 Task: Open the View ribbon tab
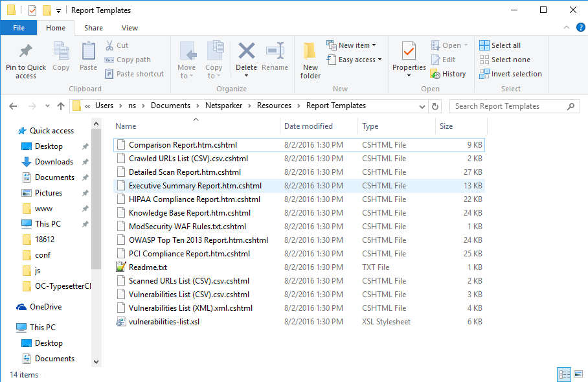coord(130,28)
